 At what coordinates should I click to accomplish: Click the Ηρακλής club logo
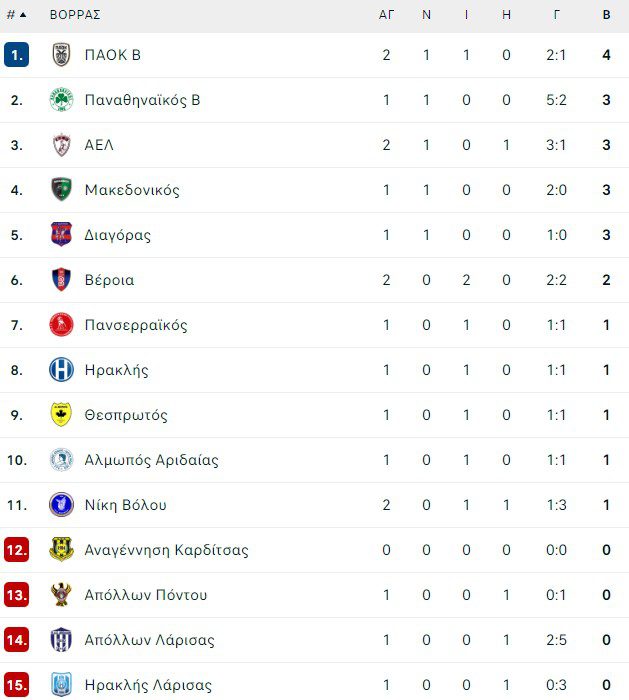click(61, 370)
